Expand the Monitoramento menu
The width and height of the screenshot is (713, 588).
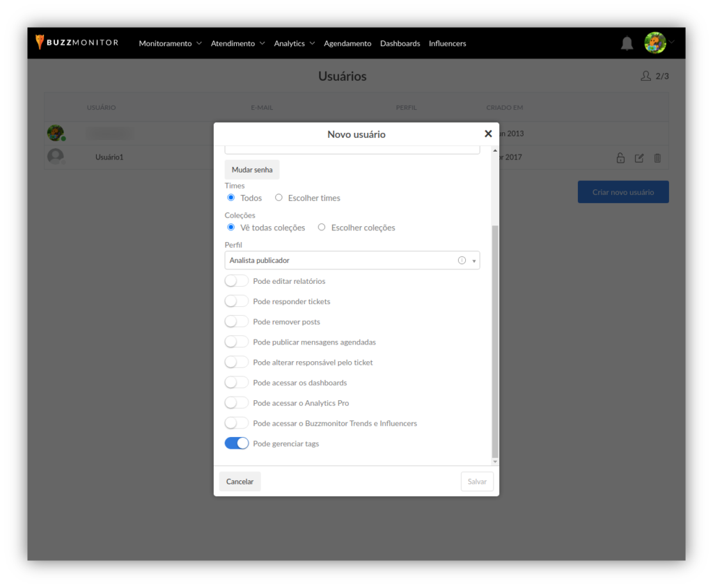170,43
